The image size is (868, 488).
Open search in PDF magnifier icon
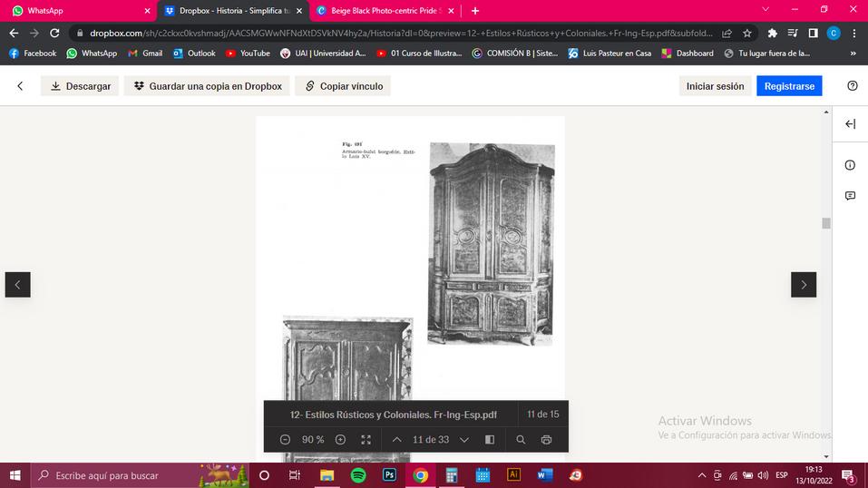(x=521, y=439)
